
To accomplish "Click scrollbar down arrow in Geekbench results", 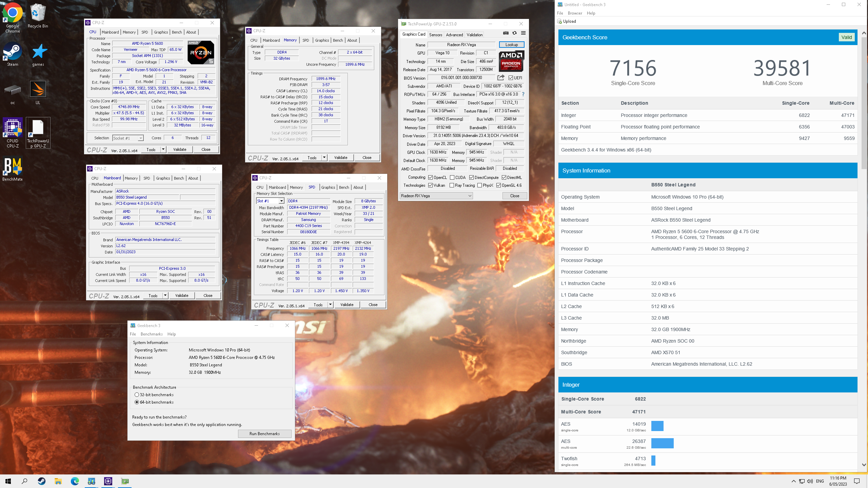I will [x=864, y=465].
